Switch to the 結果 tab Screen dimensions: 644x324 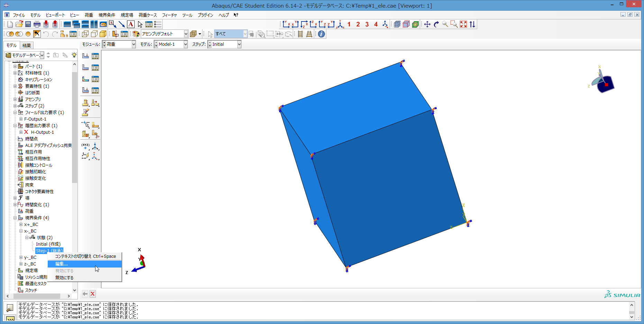(27, 45)
